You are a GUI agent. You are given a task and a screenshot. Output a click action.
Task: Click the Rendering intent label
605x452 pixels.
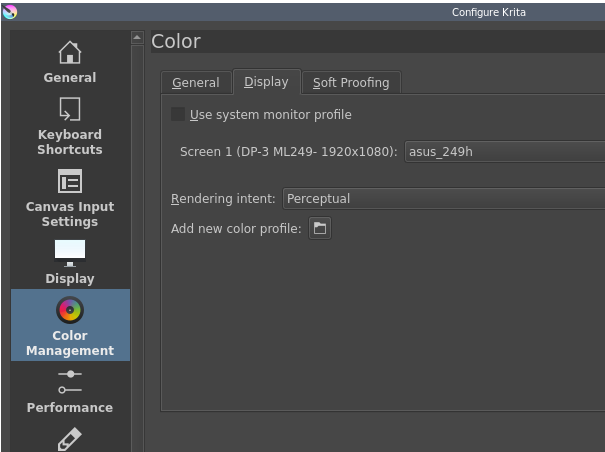pos(223,199)
